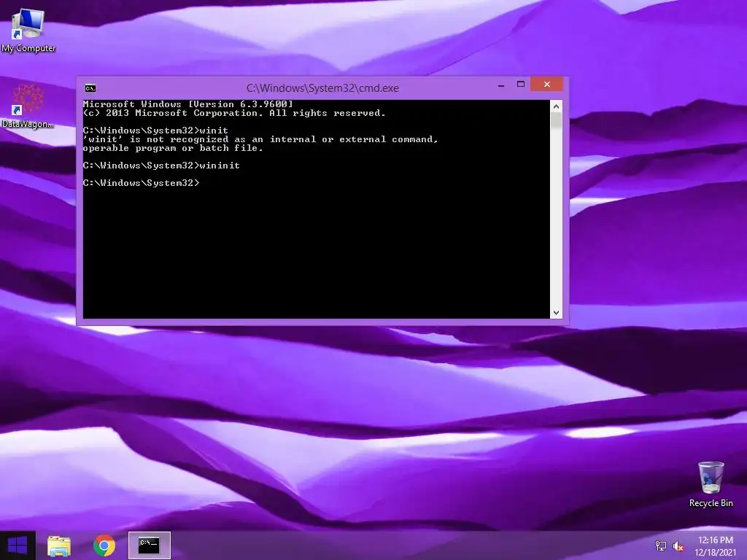This screenshot has height=560, width=747.
Task: Open the Recycle Bin icon
Action: [x=711, y=484]
